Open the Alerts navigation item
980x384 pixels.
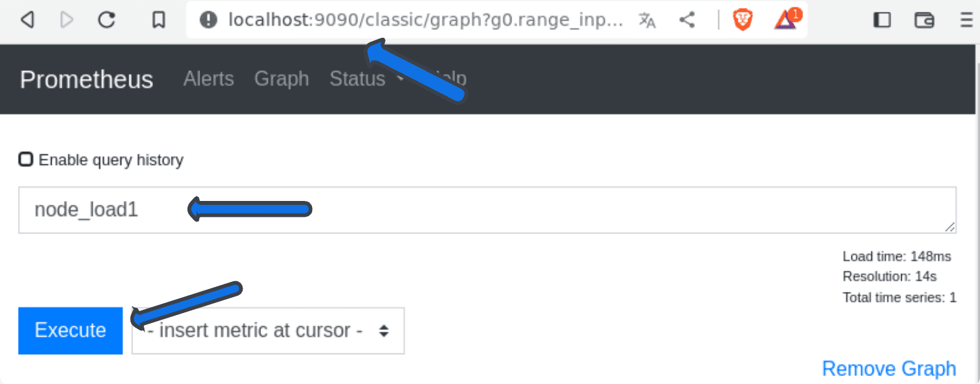tap(208, 79)
